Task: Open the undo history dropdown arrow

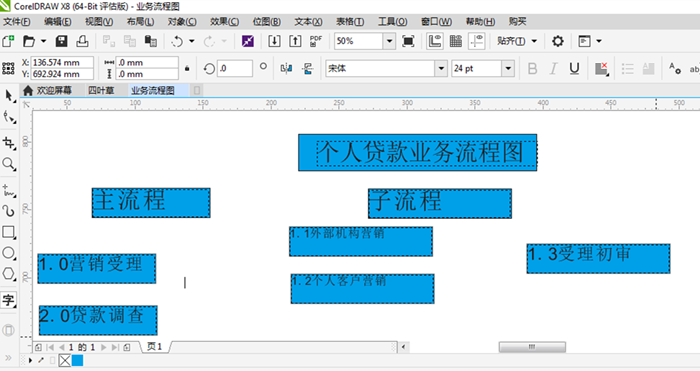Action: tap(192, 42)
